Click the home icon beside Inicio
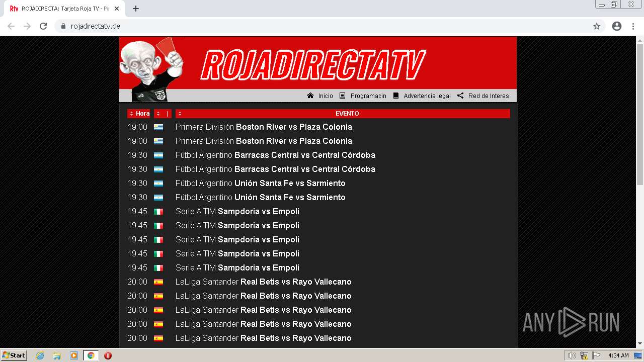This screenshot has height=362, width=644. [310, 96]
